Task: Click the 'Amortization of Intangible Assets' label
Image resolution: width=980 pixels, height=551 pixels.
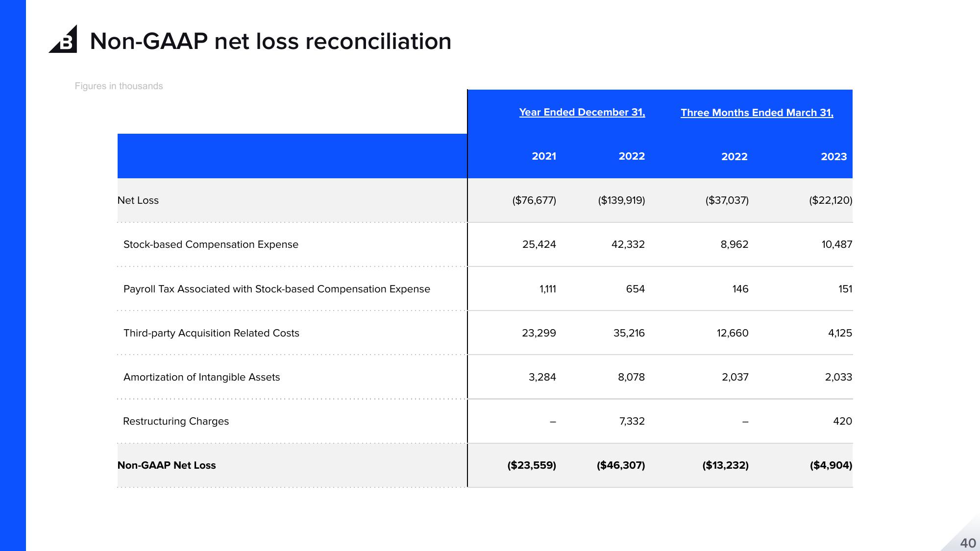Action: pos(202,377)
